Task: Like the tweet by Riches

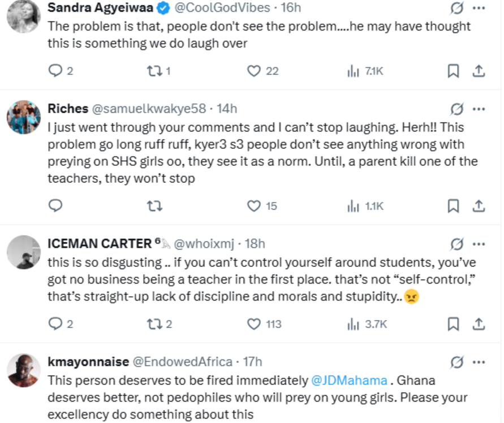Action: (254, 206)
